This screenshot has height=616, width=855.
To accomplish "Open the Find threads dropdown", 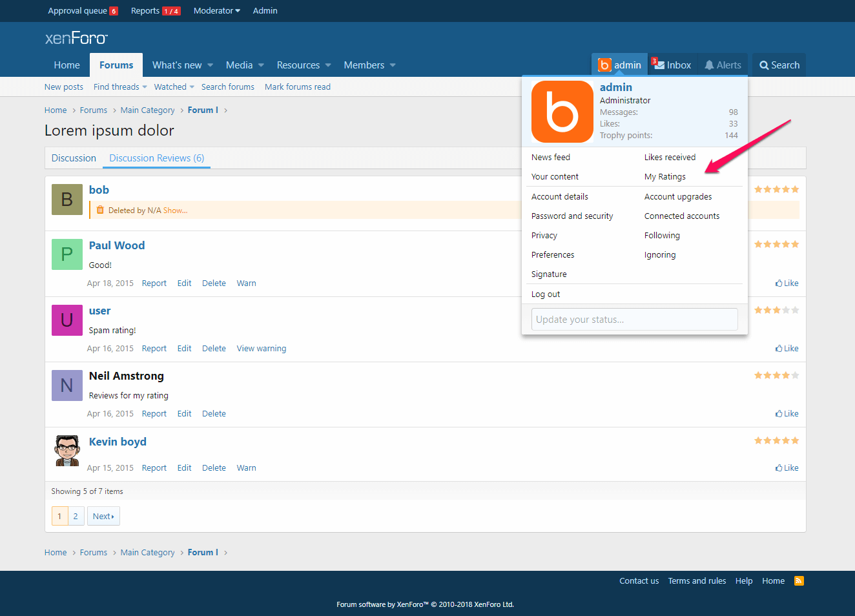I will click(x=120, y=87).
